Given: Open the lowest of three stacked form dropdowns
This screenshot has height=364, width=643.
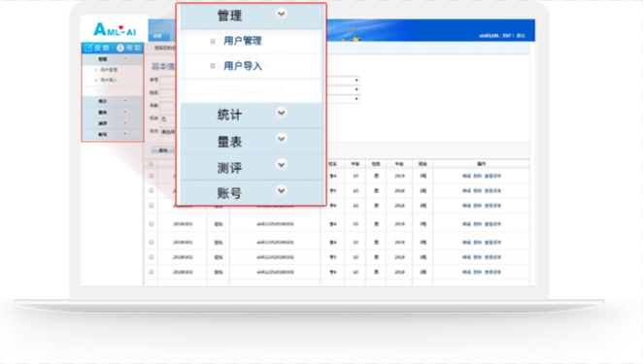Looking at the screenshot, I should [343, 99].
